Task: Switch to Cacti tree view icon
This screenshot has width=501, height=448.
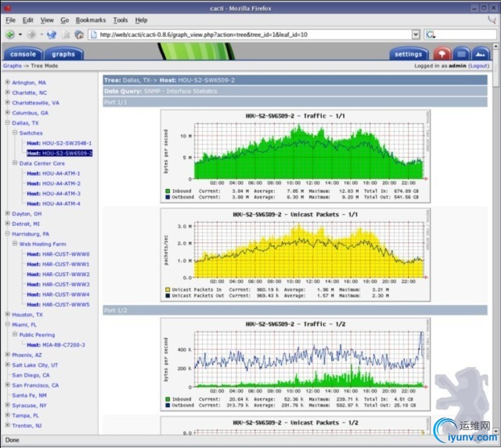Action: coord(443,54)
